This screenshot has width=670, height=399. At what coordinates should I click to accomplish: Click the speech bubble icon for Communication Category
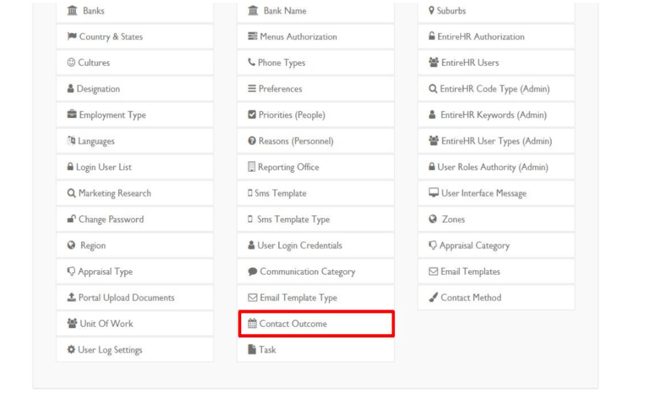[x=253, y=271]
